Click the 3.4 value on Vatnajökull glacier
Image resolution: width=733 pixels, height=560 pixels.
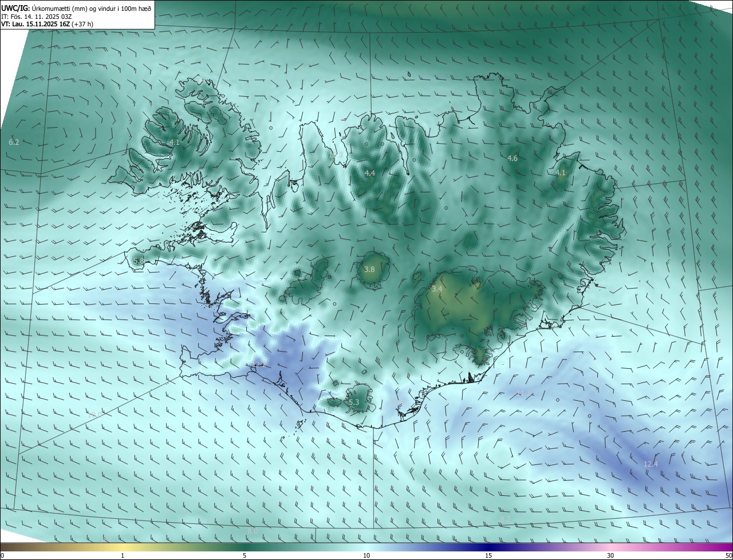[437, 289]
